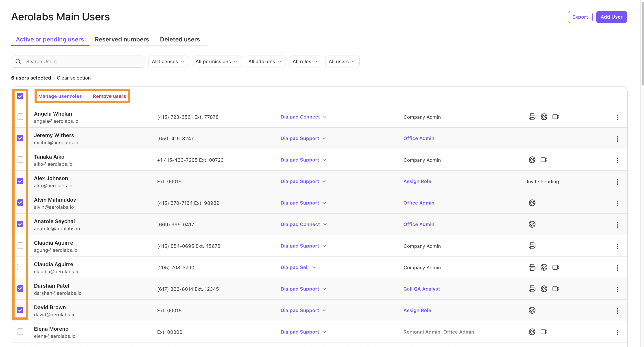Click the globe icon for claudia@aerolabs.io
This screenshot has height=347, width=644.
pos(544,267)
